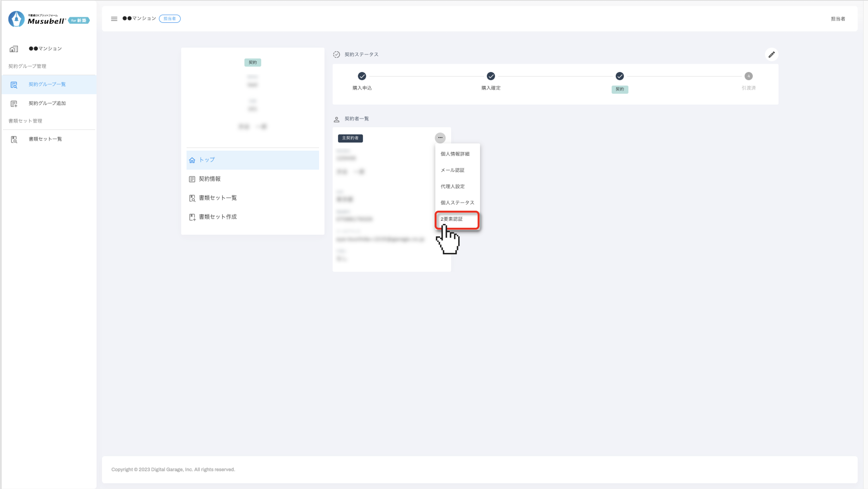Select 個人情報詳細 menu entry
Viewport: 868px width, 489px height.
455,154
